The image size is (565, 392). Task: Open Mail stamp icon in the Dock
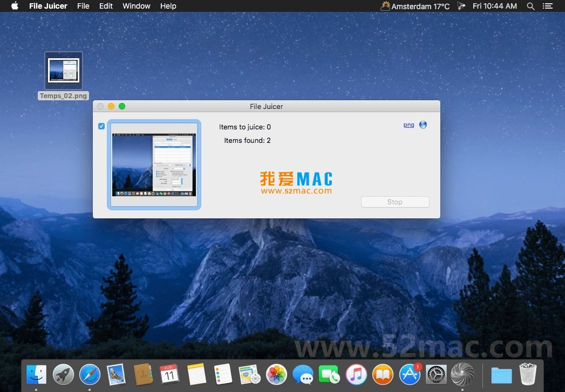point(116,374)
